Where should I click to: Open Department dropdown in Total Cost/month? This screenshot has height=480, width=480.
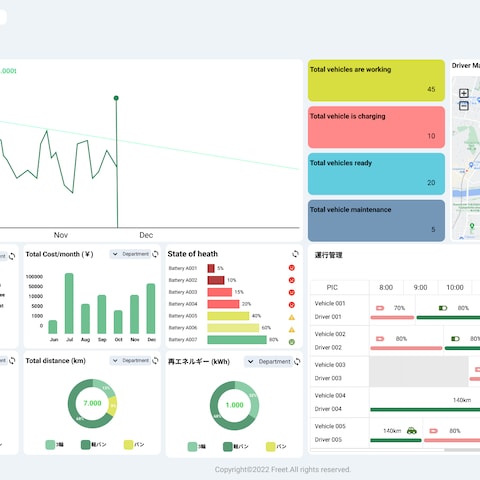130,254
